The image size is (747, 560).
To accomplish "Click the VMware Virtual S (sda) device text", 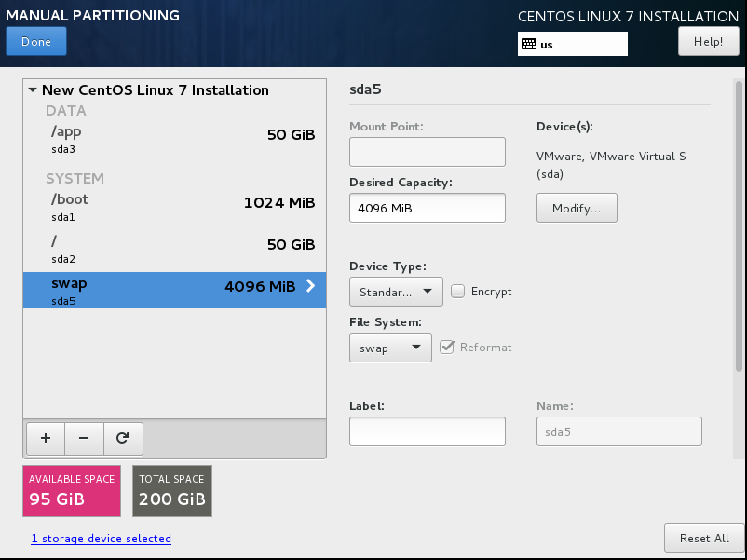I will (611, 165).
